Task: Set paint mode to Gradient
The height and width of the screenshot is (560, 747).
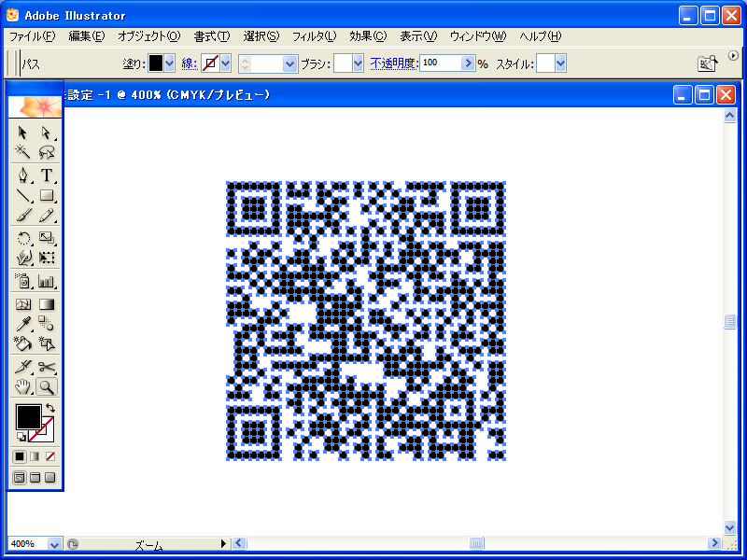Action: click(35, 456)
